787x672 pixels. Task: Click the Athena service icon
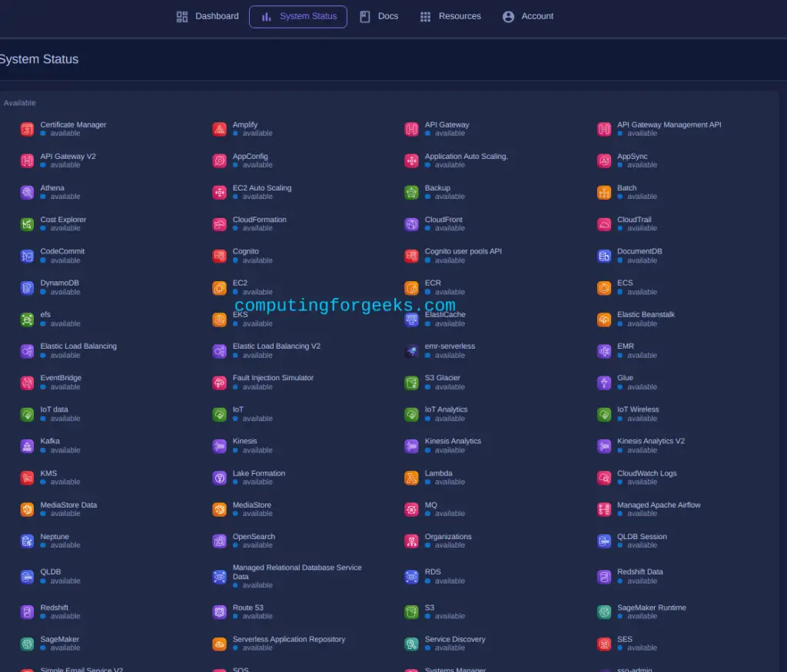(x=27, y=193)
